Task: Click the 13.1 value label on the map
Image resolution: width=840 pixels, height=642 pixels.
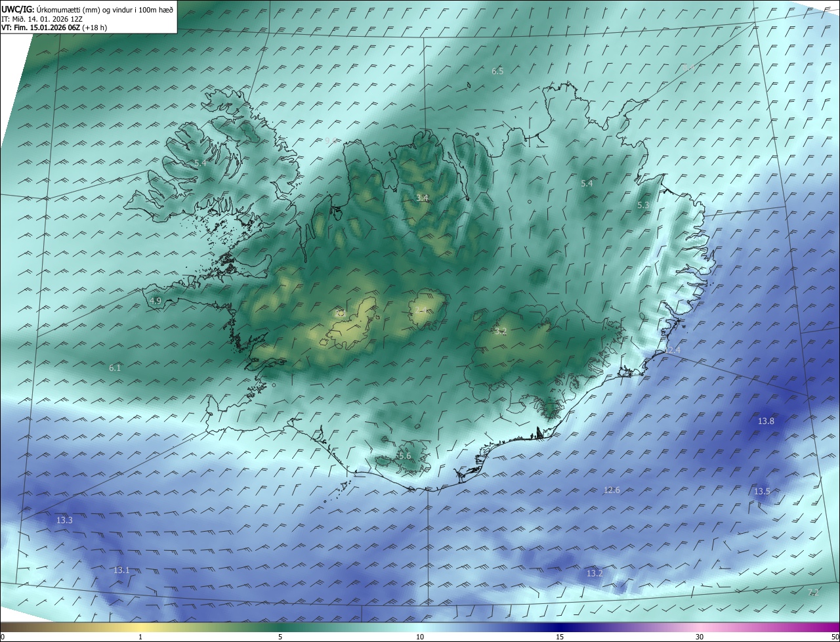Action: [x=121, y=570]
